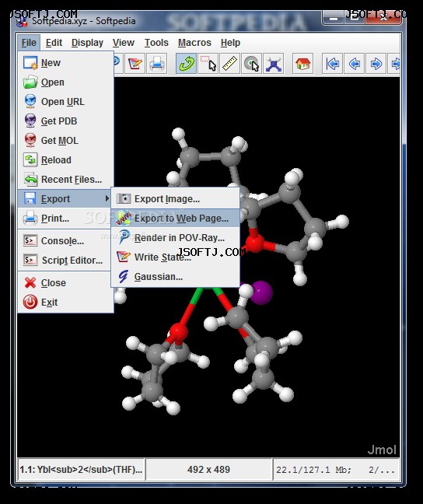Expand the Export submenu entry

point(66,198)
